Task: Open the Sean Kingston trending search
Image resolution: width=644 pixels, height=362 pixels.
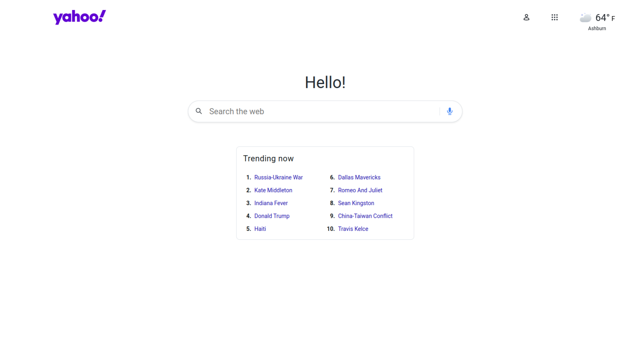Action: click(356, 203)
